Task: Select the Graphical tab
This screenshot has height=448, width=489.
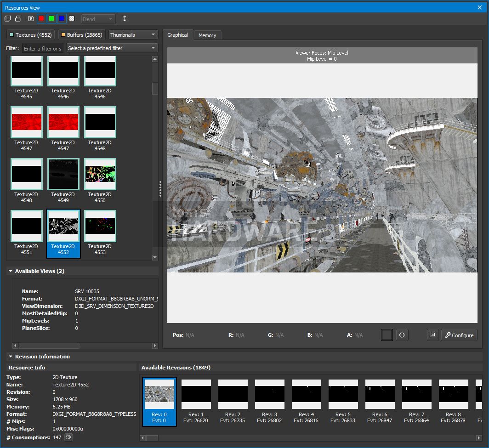Action: click(177, 34)
